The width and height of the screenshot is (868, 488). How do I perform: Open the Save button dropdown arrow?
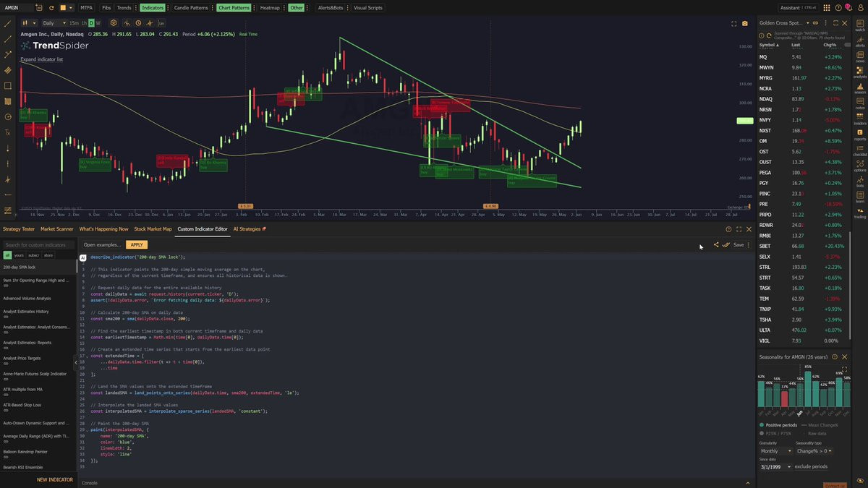748,244
